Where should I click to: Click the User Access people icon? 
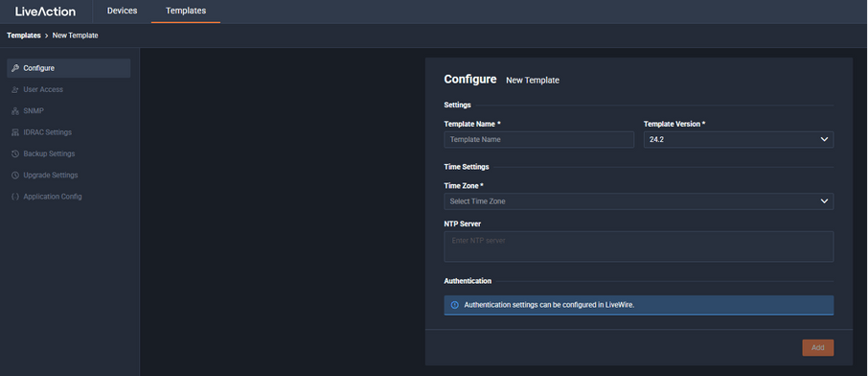tap(15, 90)
